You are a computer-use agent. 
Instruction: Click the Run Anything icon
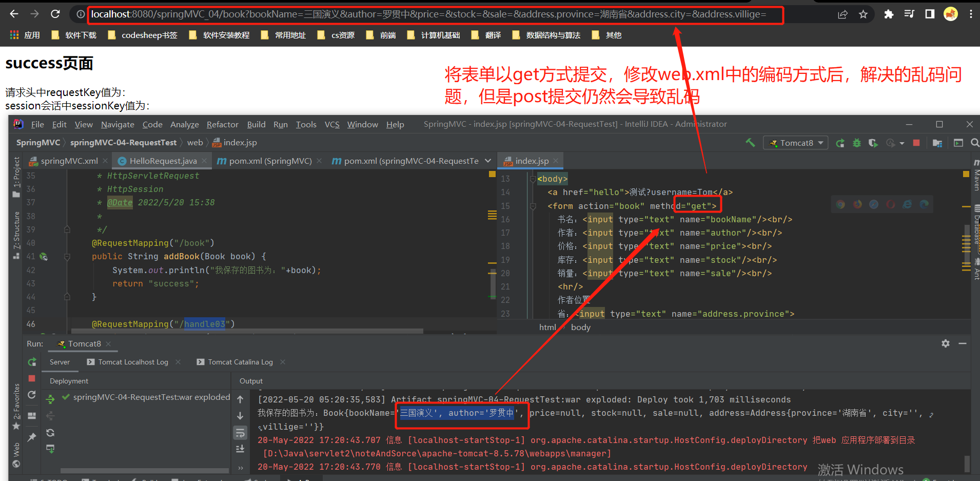(958, 143)
